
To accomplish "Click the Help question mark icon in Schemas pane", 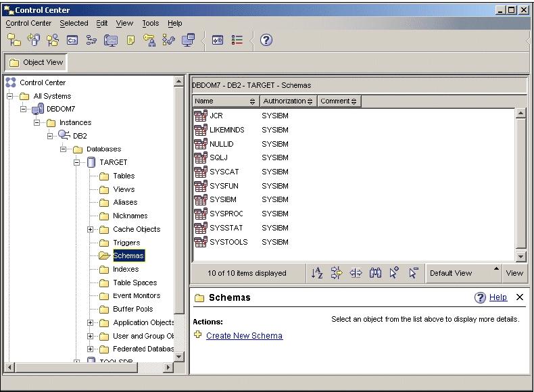I will 480,297.
